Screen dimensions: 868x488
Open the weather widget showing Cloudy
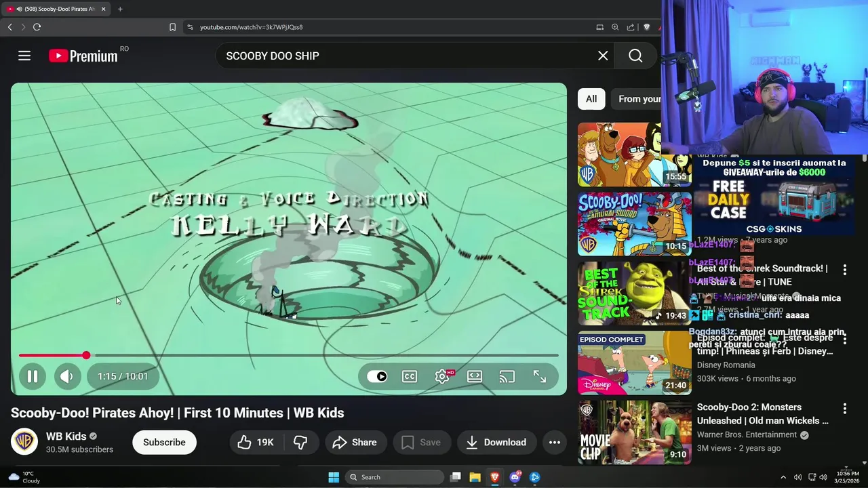click(x=25, y=477)
